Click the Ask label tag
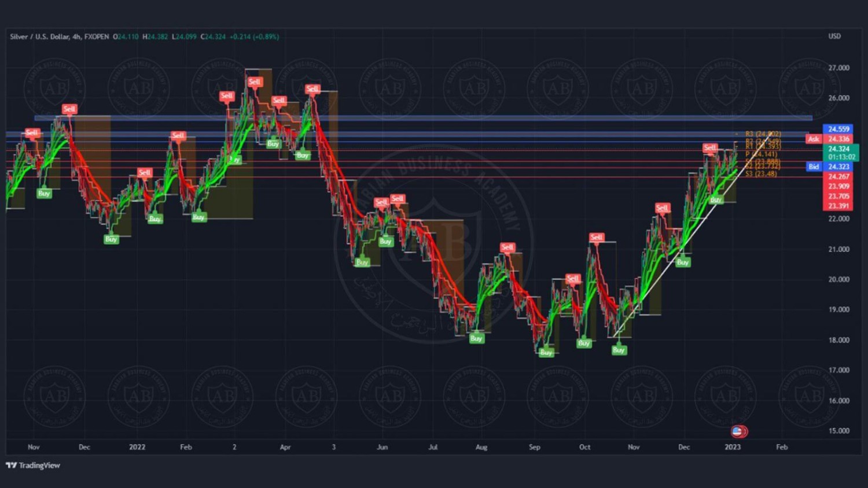 point(814,139)
